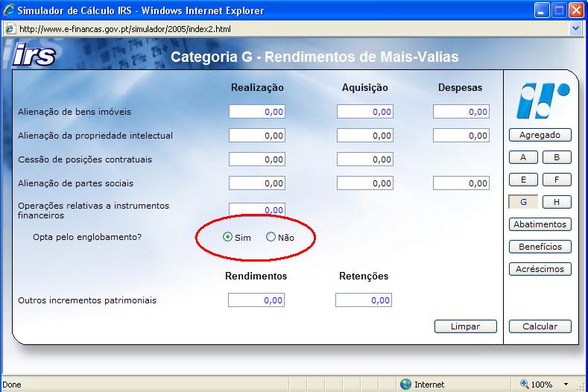Screen dimensions: 588x392
Task: Open the Benefícios section
Action: 540,247
